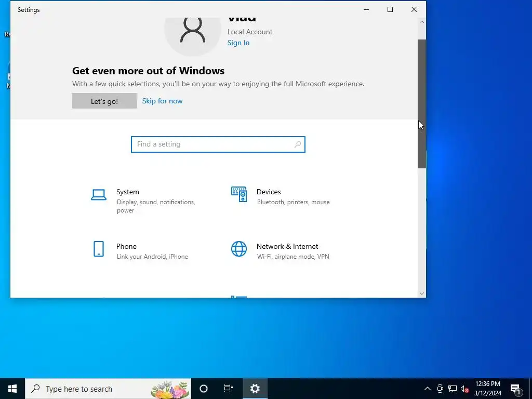The height and width of the screenshot is (399, 532).
Task: Open the Phone category title
Action: click(126, 246)
